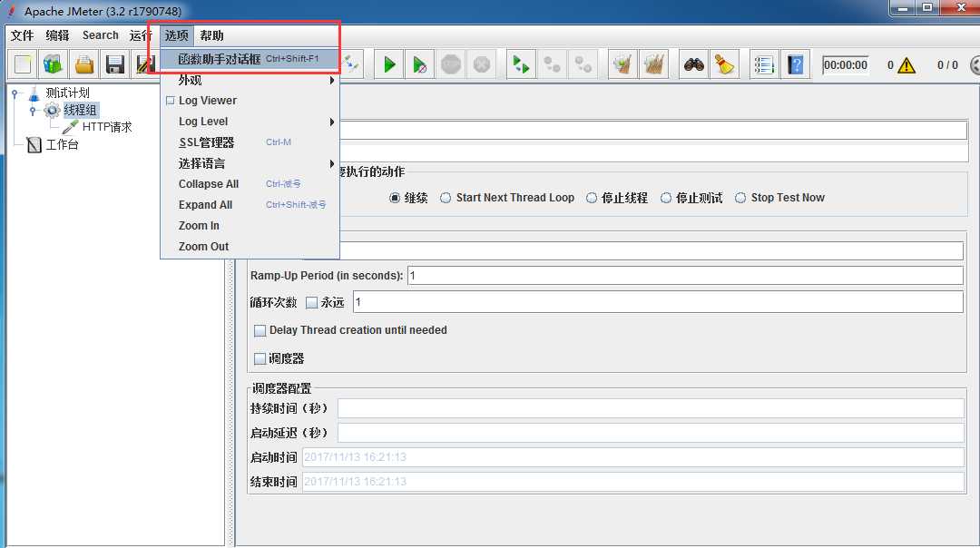980x548 pixels.
Task: Click the thread group gear icon
Action: click(52, 111)
